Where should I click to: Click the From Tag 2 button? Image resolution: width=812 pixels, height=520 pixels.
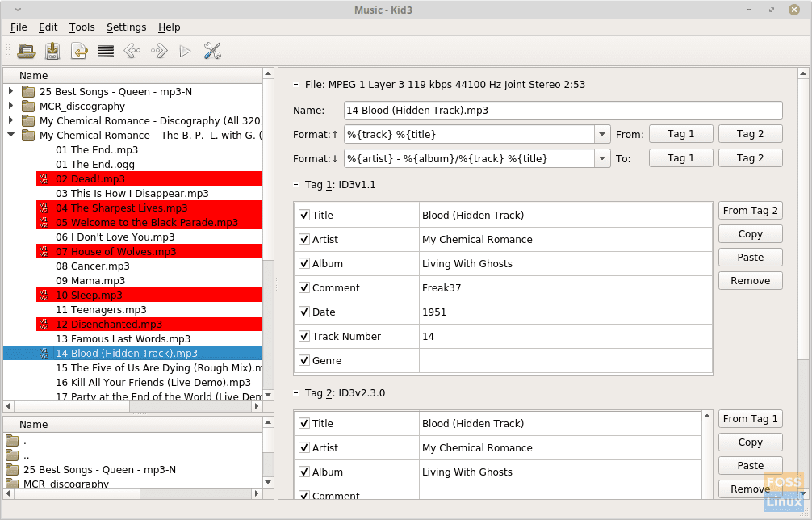[x=750, y=210]
